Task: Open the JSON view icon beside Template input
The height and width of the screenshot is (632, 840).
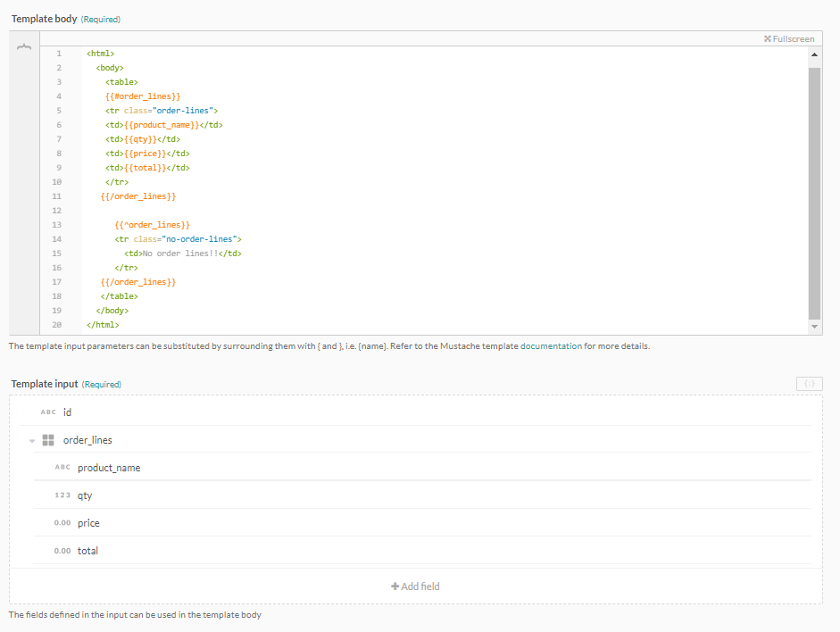Action: coord(809,383)
